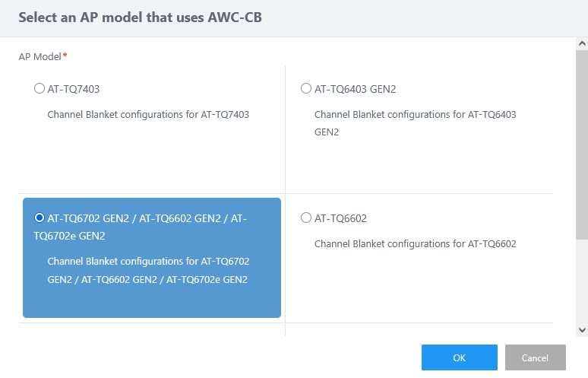Image resolution: width=588 pixels, height=378 pixels.
Task: Click the scrollbar down arrow
Action: 582,330
